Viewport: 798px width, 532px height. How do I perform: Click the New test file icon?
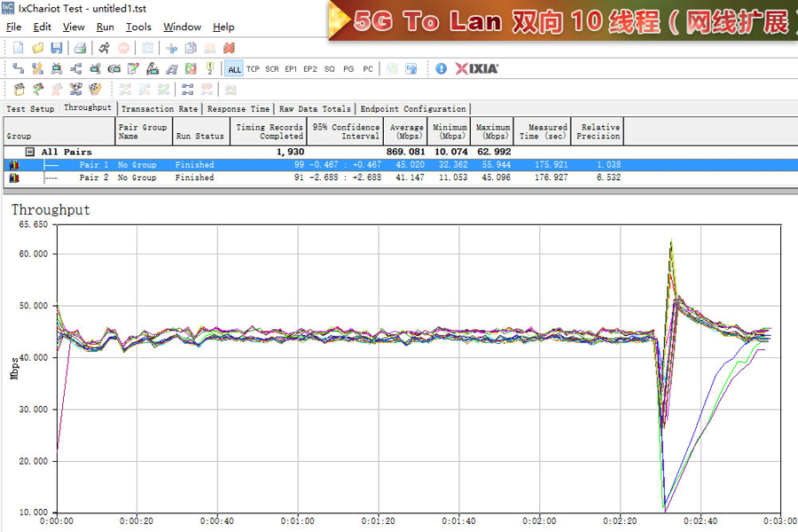(x=19, y=48)
